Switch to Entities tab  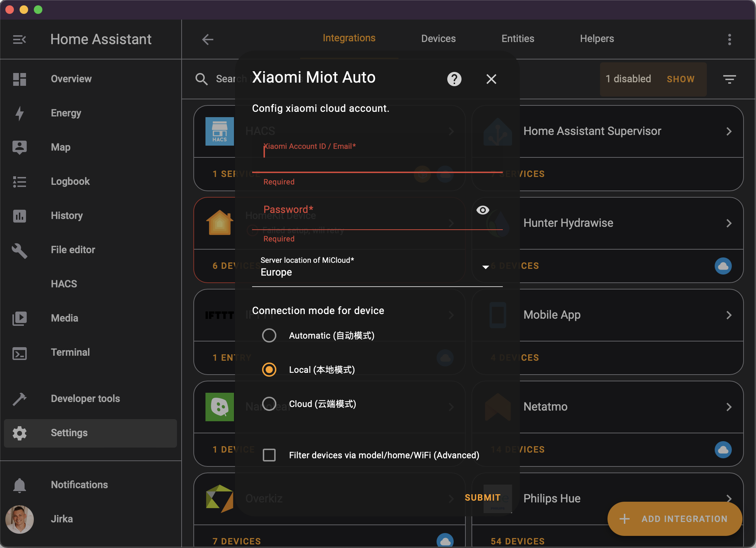click(518, 39)
